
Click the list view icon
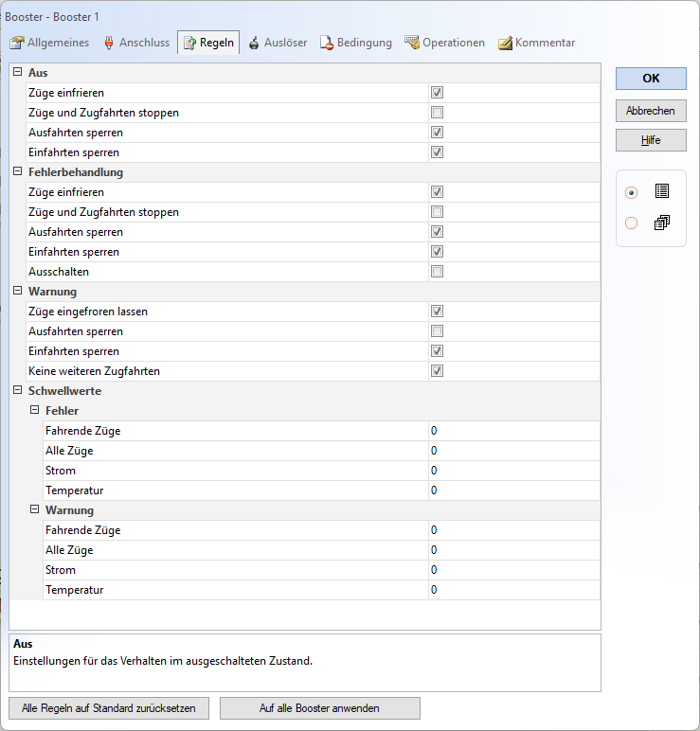click(x=662, y=191)
